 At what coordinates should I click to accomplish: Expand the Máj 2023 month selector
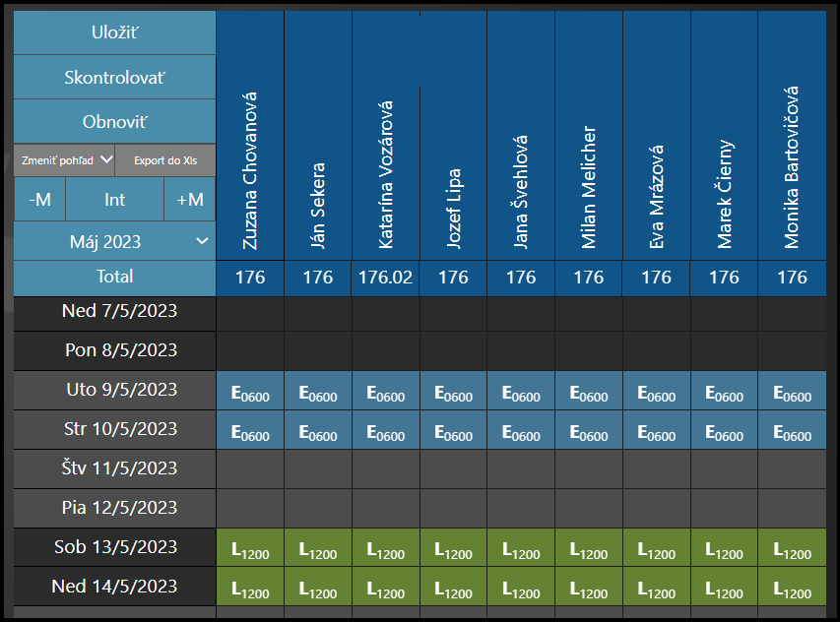click(114, 241)
